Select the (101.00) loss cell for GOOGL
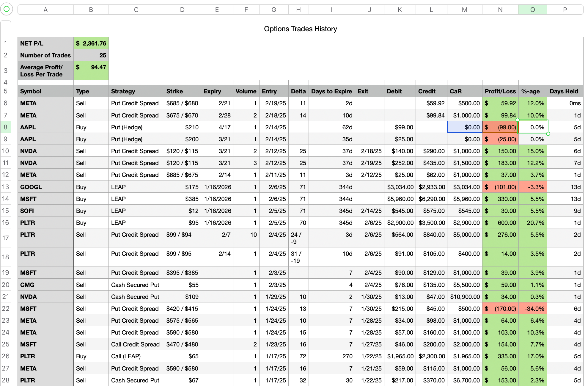Screen dimensions: 588x386 pos(500,187)
